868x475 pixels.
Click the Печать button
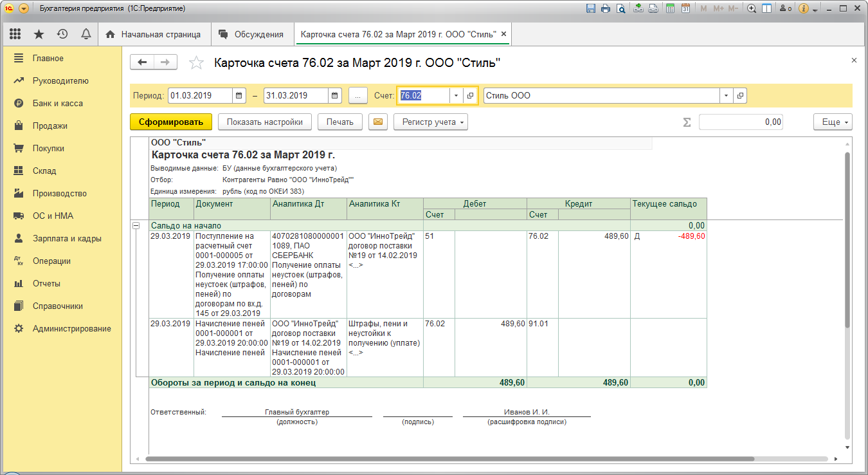(x=339, y=122)
